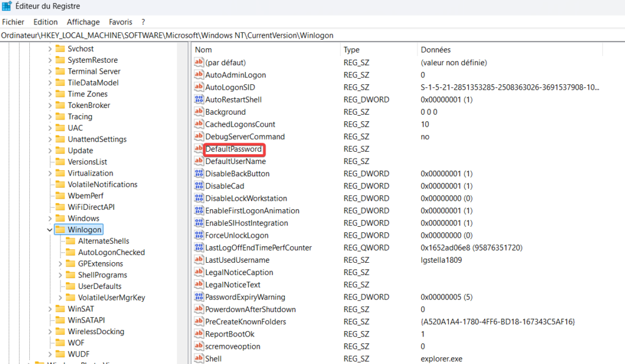Expand the TokenBroker key
The width and height of the screenshot is (625, 364).
coord(50,105)
